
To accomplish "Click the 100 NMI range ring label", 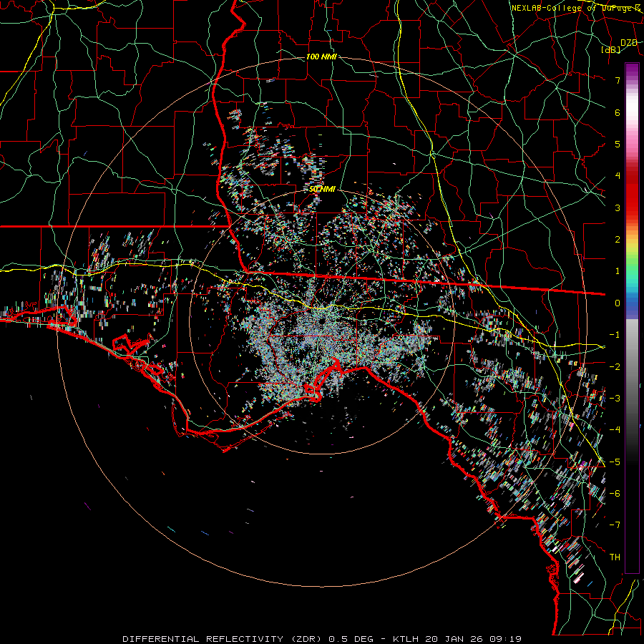I will [321, 57].
